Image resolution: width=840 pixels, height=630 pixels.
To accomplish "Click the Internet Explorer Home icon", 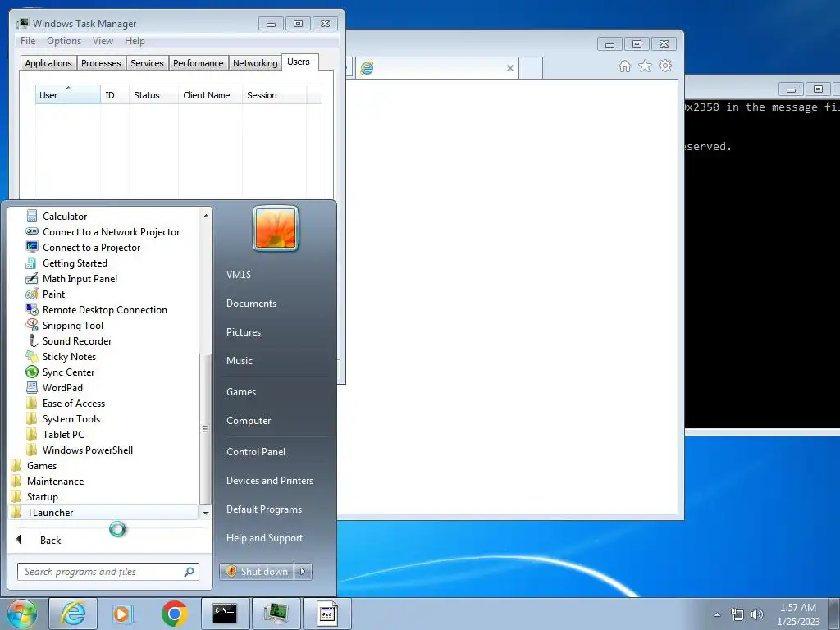I will tap(624, 66).
